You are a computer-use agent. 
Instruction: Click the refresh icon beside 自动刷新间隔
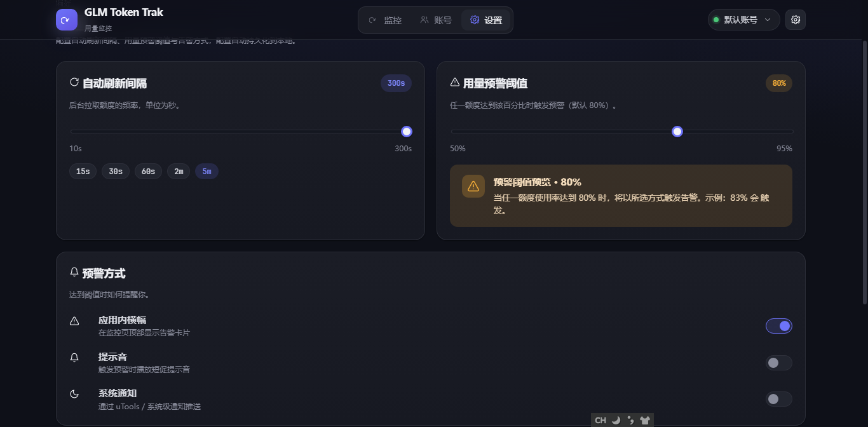74,83
